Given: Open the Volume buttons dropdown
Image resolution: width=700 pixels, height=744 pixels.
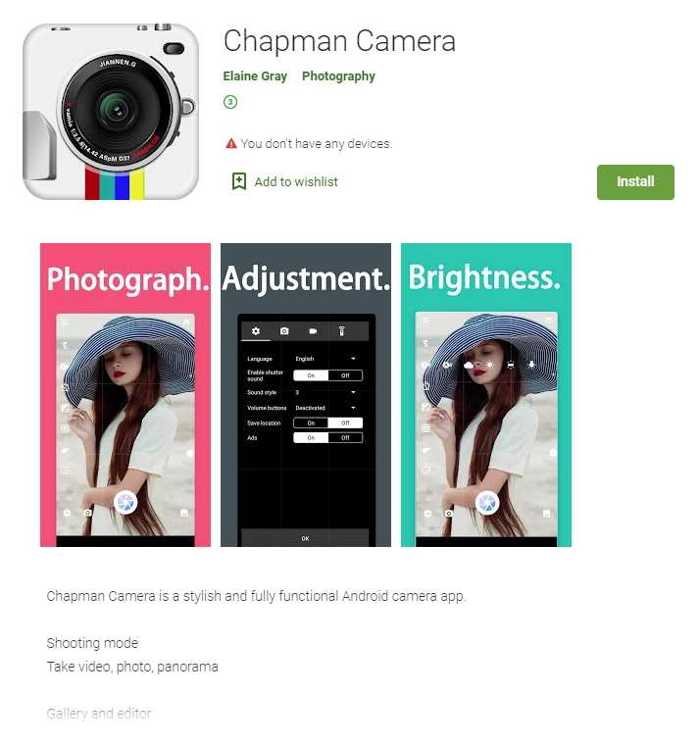Looking at the screenshot, I should pos(325,408).
